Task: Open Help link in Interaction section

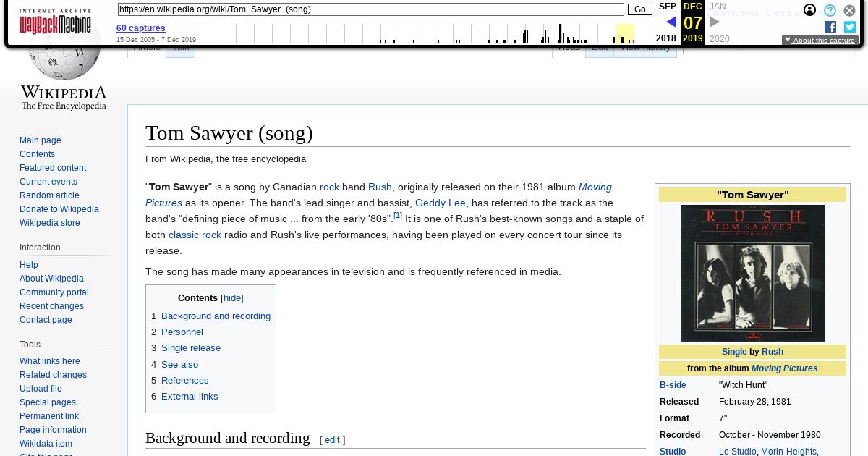Action: (x=29, y=265)
